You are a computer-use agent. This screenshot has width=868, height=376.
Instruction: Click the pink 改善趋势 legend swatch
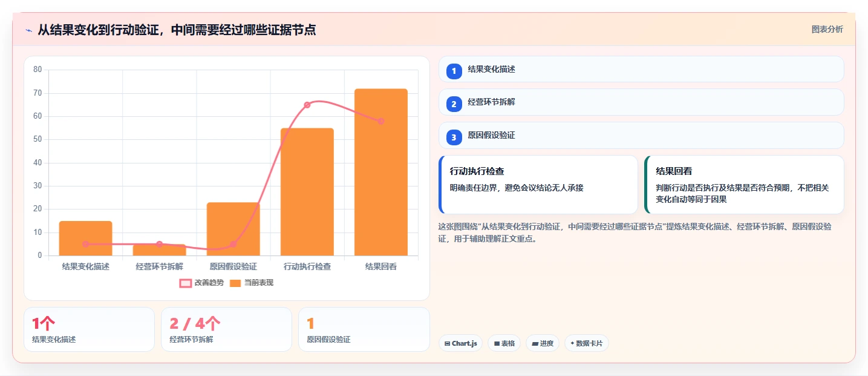(x=186, y=283)
